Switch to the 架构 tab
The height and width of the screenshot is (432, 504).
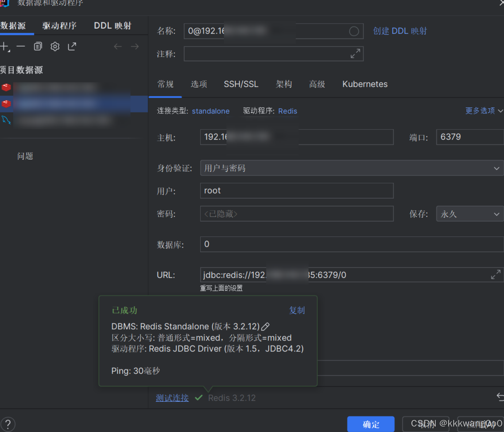(284, 84)
